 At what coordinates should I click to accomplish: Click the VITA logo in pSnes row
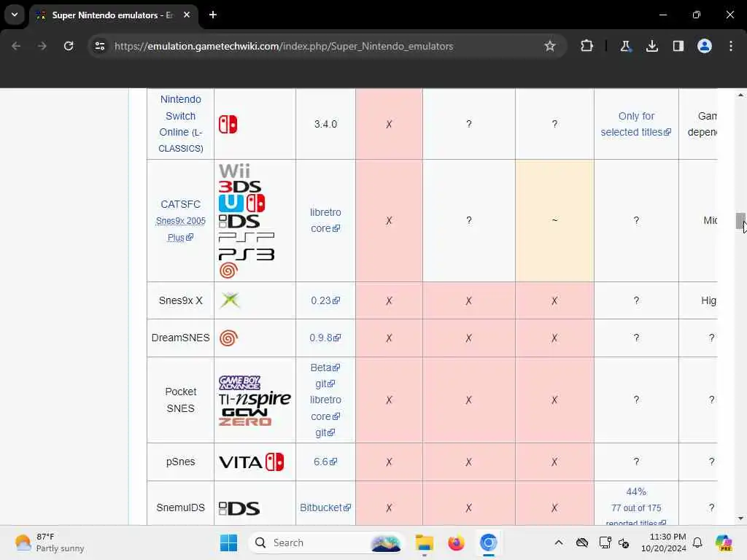[241, 462]
